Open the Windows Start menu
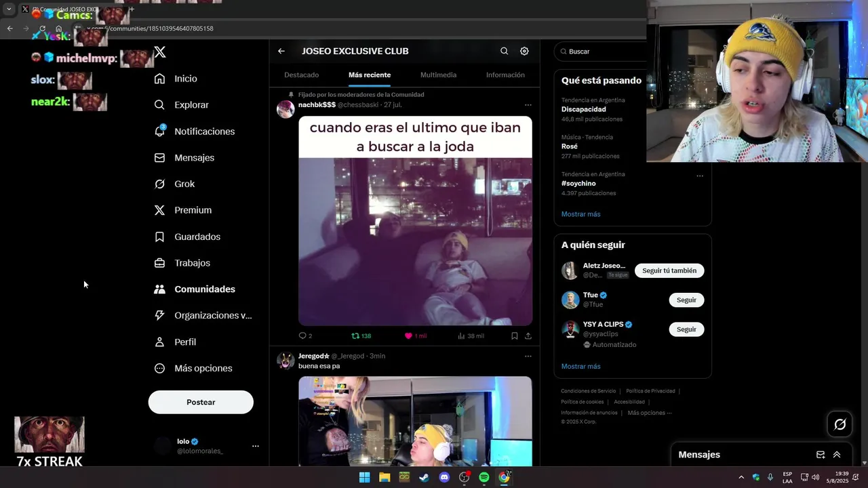Screen dimensions: 868x488 click(364, 477)
